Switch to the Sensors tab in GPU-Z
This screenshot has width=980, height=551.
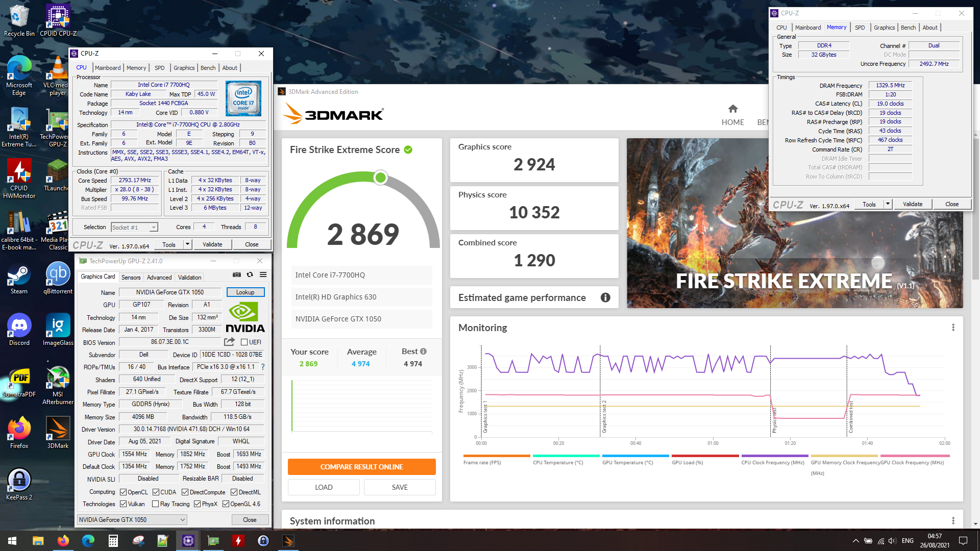(131, 278)
